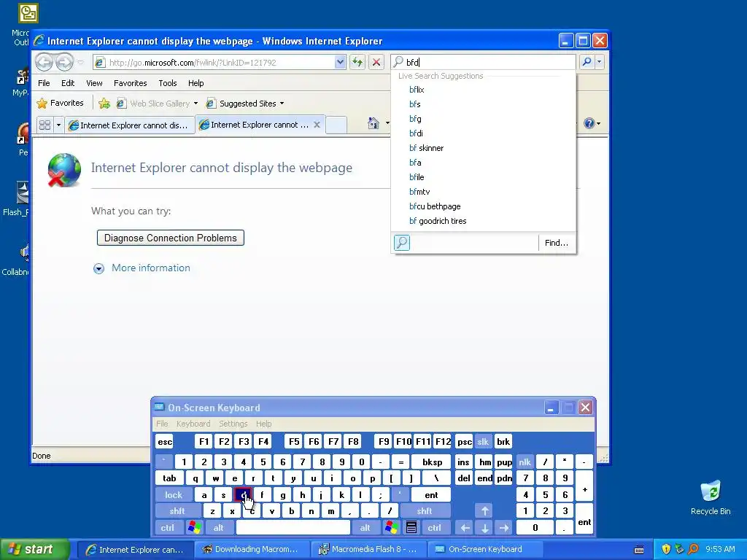Open the File menu in Internet Explorer
This screenshot has width=747, height=560.
[x=44, y=83]
